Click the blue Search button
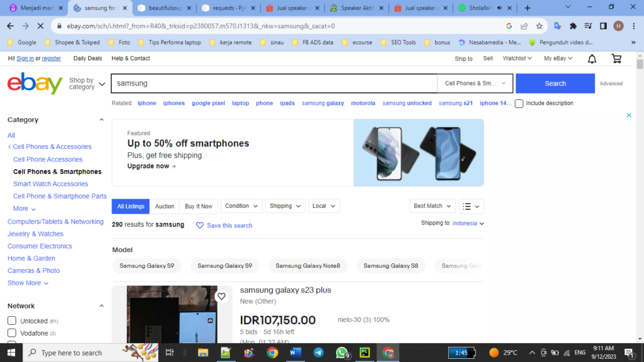Image resolution: width=644 pixels, height=362 pixels. [x=555, y=83]
